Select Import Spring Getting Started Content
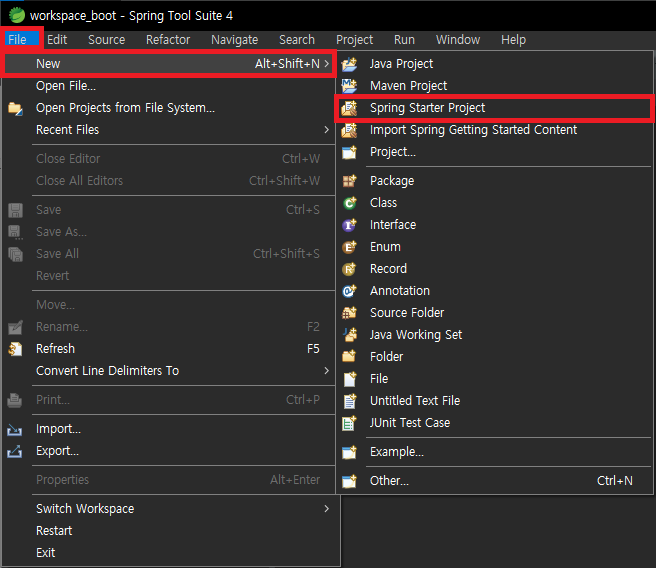This screenshot has height=568, width=656. pos(494,130)
